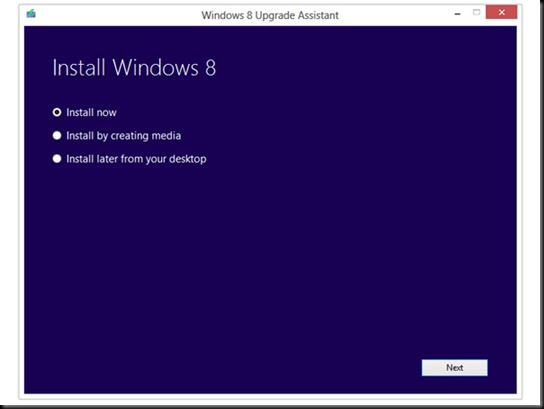544x409 pixels.
Task: Choose the Install by creating media radio button
Action: [57, 136]
